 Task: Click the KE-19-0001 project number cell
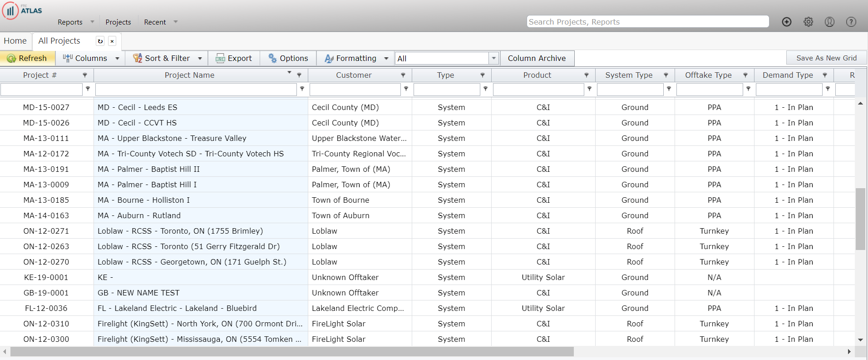tap(46, 277)
